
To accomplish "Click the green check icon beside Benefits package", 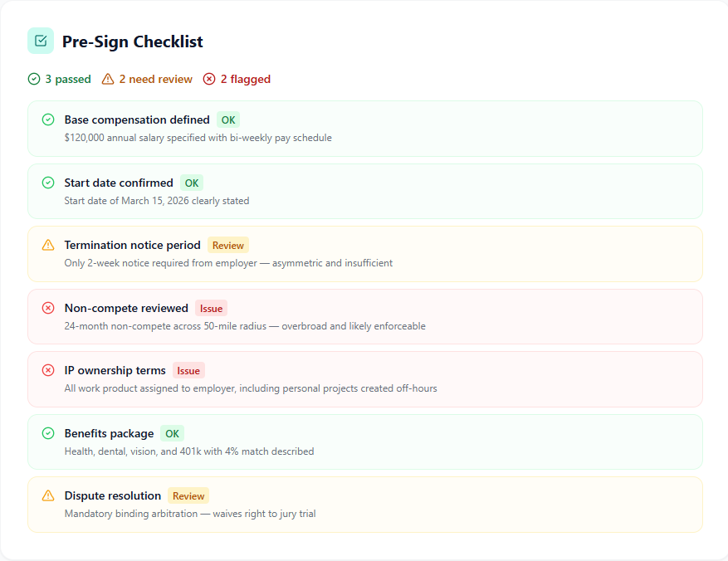I will coord(48,433).
